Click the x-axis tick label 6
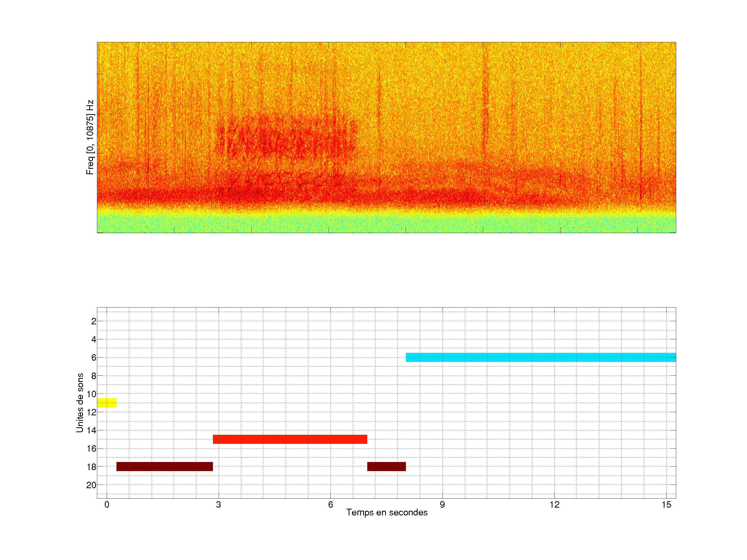The image size is (747, 560). pyautogui.click(x=330, y=505)
